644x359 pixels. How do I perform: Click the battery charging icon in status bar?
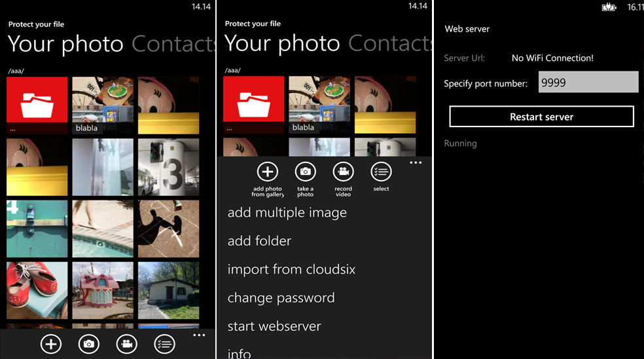point(609,7)
